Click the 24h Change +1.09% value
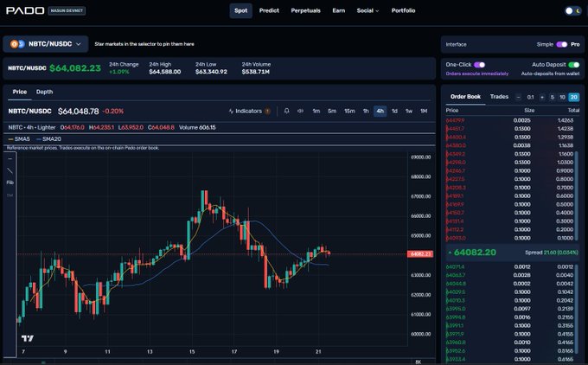 119,72
